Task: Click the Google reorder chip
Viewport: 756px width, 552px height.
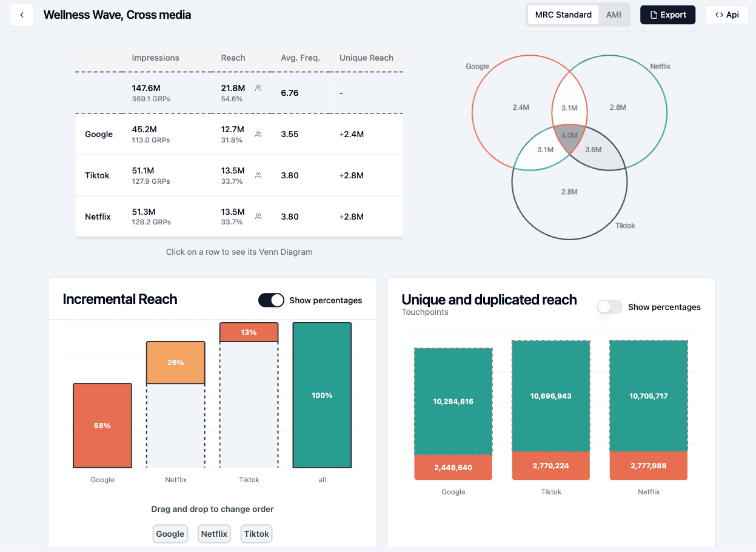Action: (170, 534)
